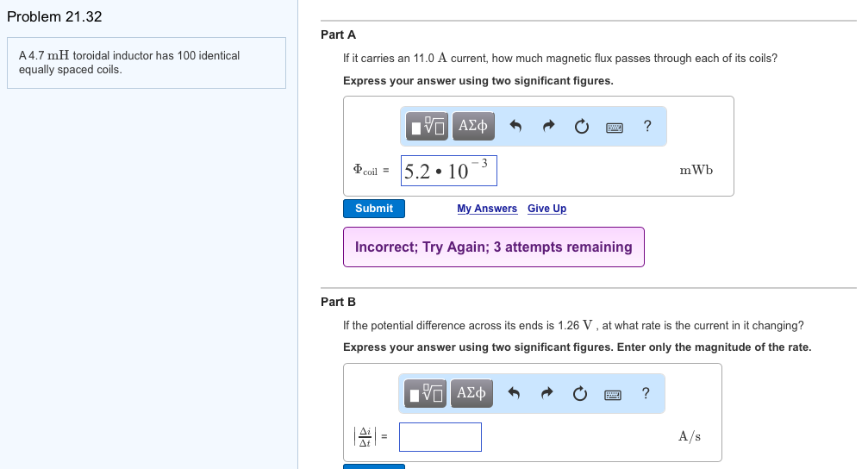Click the Incorrect; Try Again feedback box

(x=493, y=247)
